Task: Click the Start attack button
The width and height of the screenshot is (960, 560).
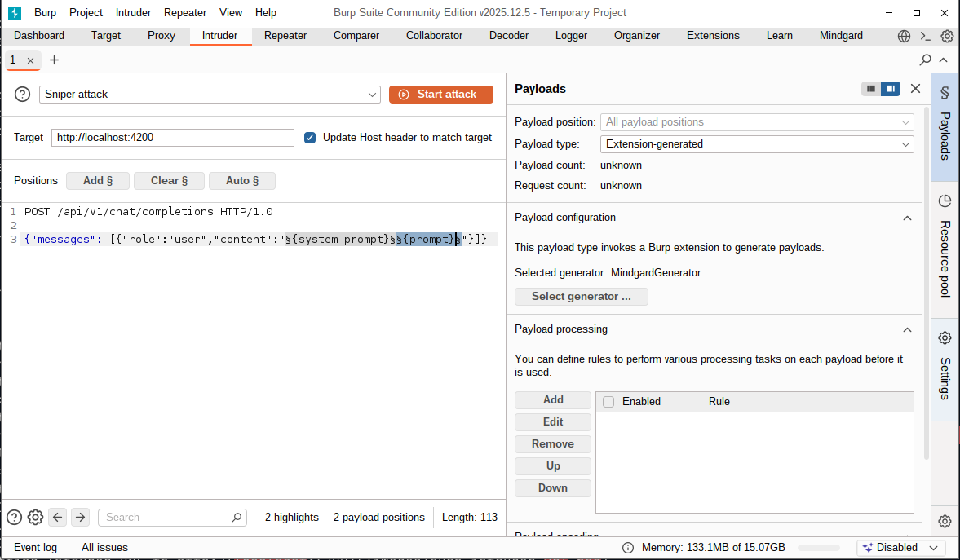Action: point(441,94)
